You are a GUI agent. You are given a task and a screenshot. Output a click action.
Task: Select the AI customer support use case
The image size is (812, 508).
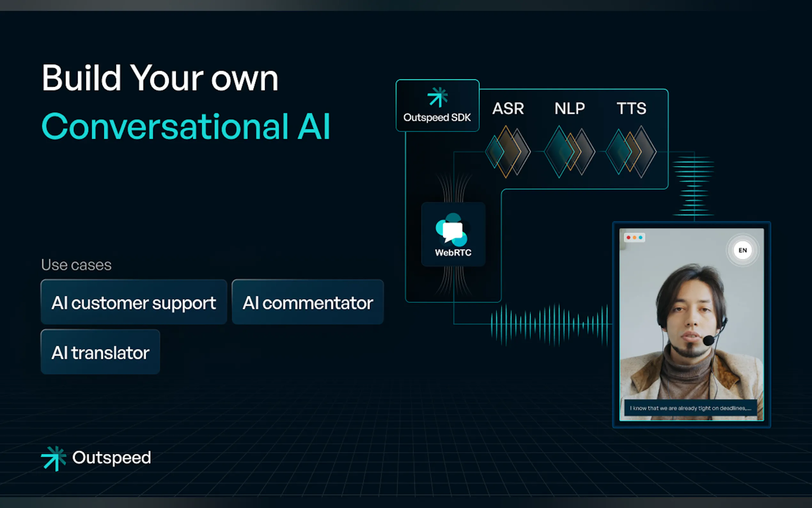tap(134, 302)
